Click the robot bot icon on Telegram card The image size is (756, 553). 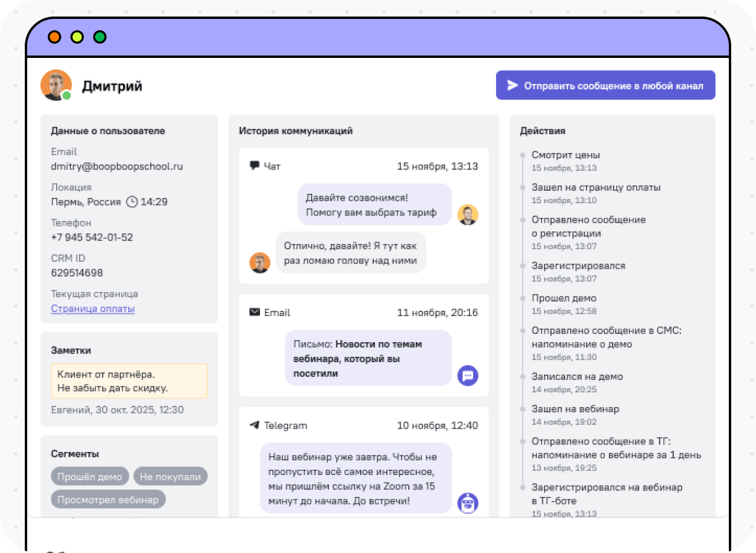[468, 503]
